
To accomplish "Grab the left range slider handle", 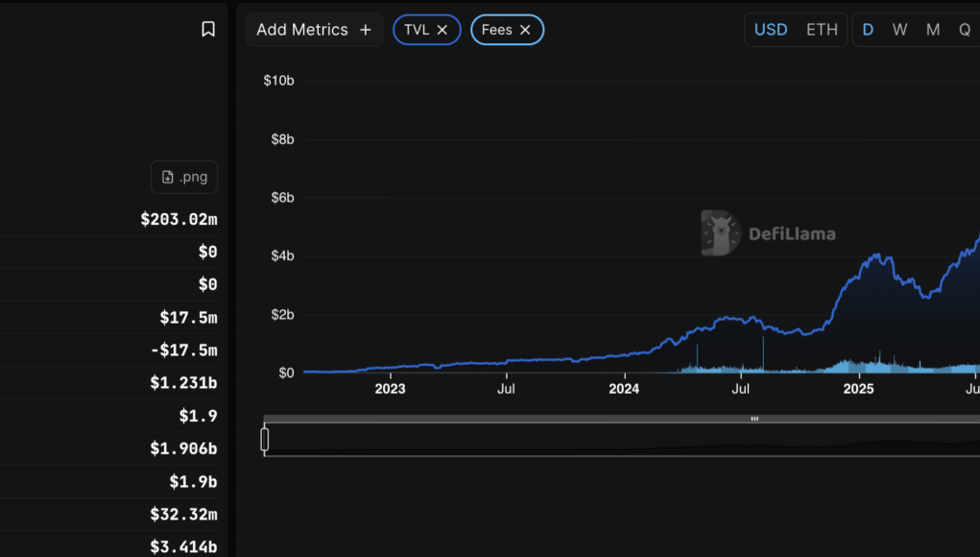I will click(264, 440).
